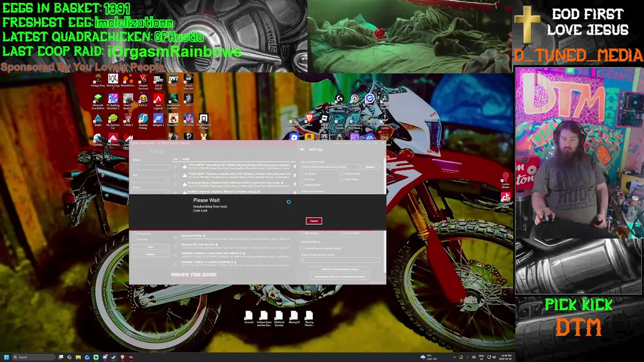Image resolution: width=644 pixels, height=362 pixels.
Task: Open the weather widget on taskbar
Action: (x=429, y=357)
